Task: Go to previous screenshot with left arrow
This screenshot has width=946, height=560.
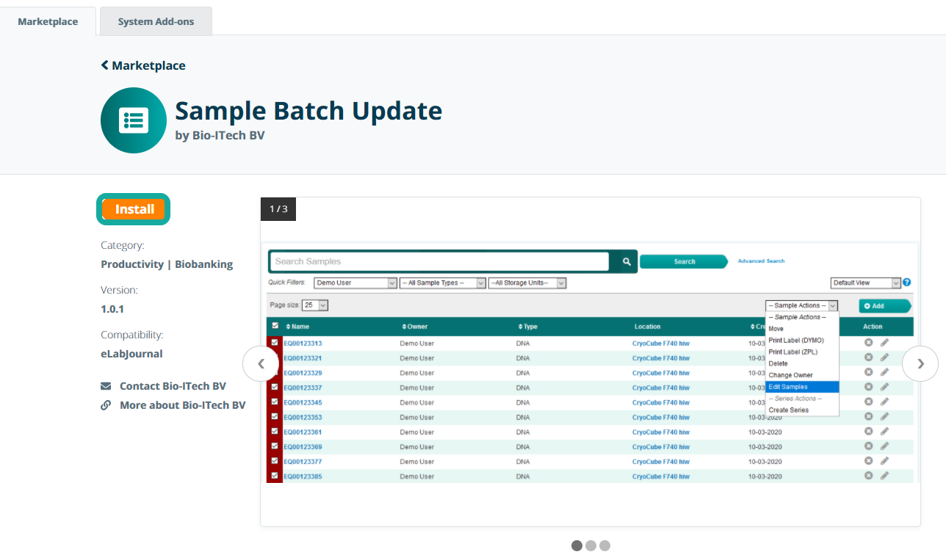Action: 261,363
